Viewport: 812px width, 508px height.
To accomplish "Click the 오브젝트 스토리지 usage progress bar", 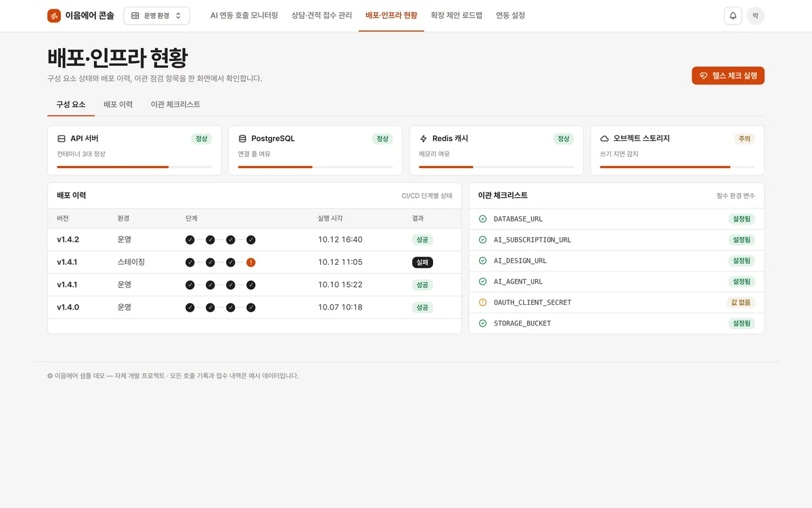I will click(x=677, y=167).
